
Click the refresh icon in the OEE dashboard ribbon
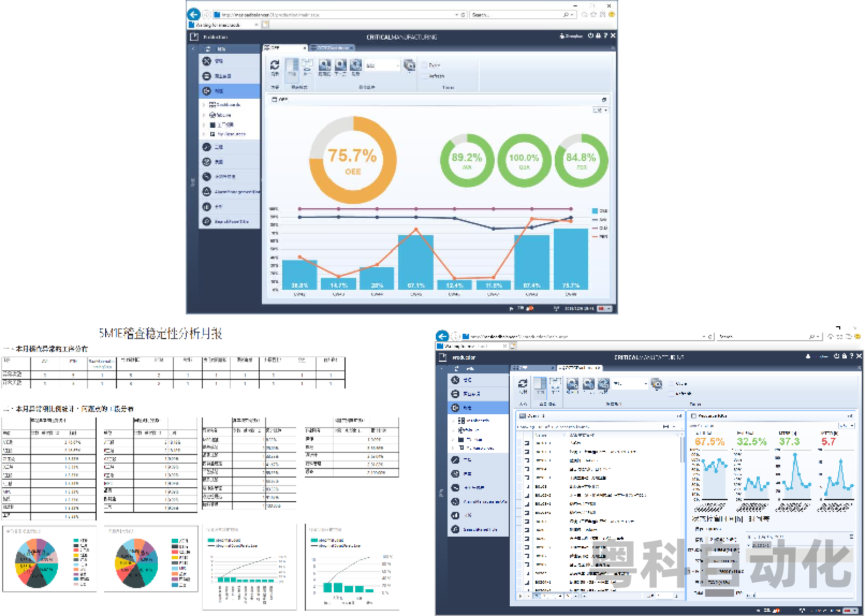(275, 67)
